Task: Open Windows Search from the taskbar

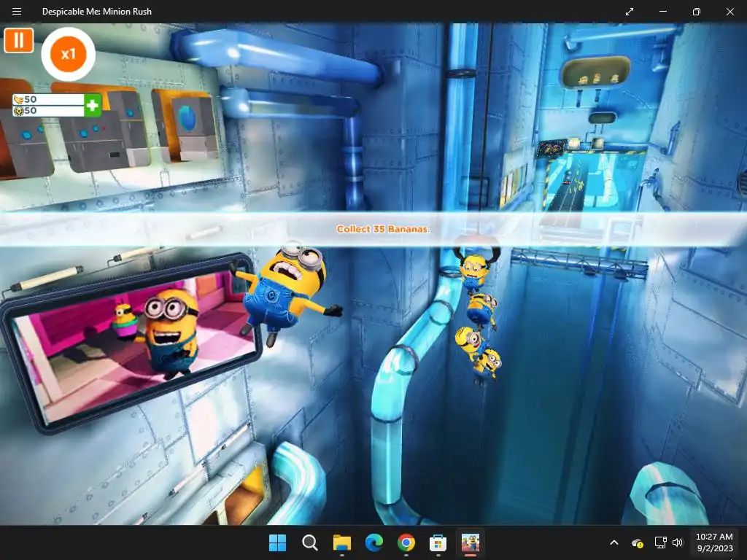Action: [x=309, y=542]
